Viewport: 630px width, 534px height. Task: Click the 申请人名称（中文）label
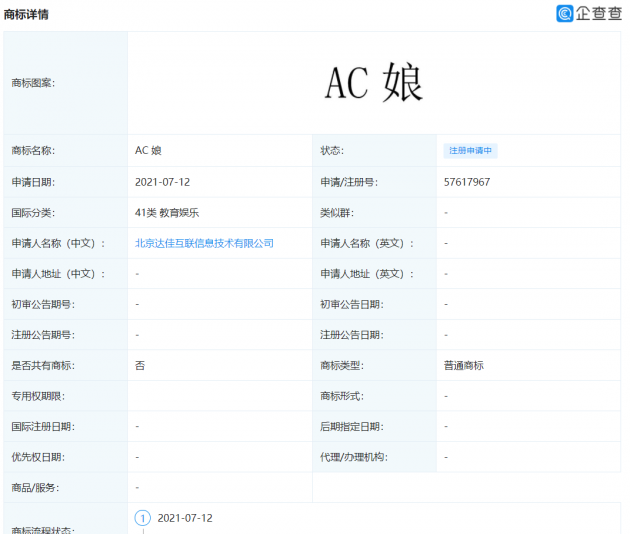tap(58, 243)
